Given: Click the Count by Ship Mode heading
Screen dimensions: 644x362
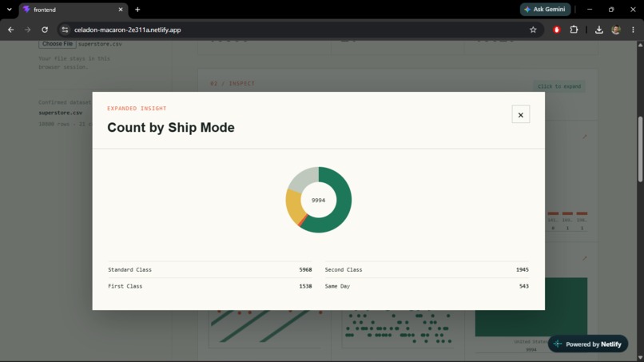Looking at the screenshot, I should (171, 127).
